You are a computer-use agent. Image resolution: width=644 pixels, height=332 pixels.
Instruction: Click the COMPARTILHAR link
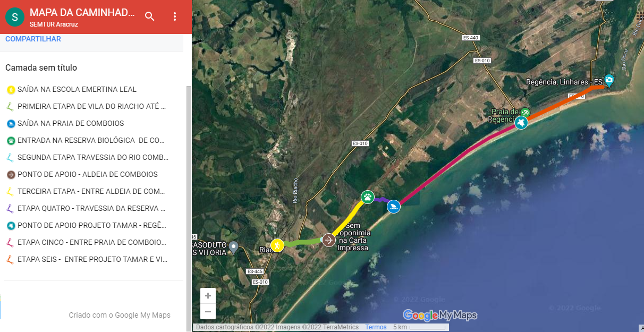coord(33,39)
